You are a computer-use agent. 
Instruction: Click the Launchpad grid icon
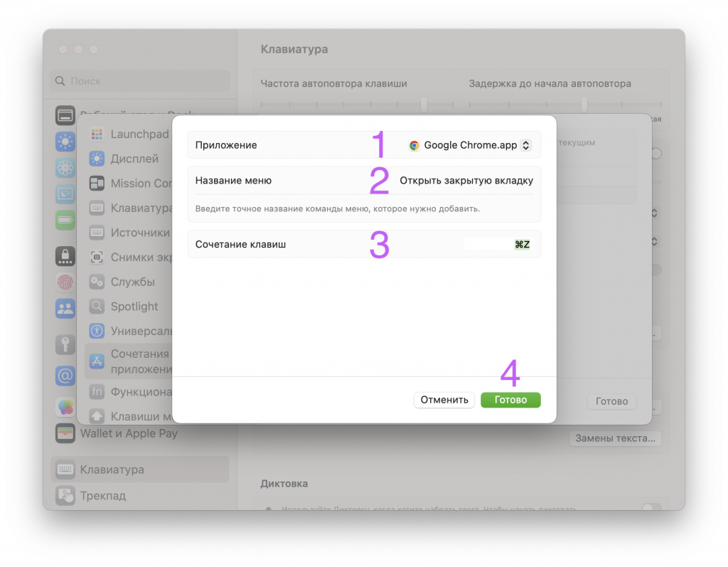97,134
